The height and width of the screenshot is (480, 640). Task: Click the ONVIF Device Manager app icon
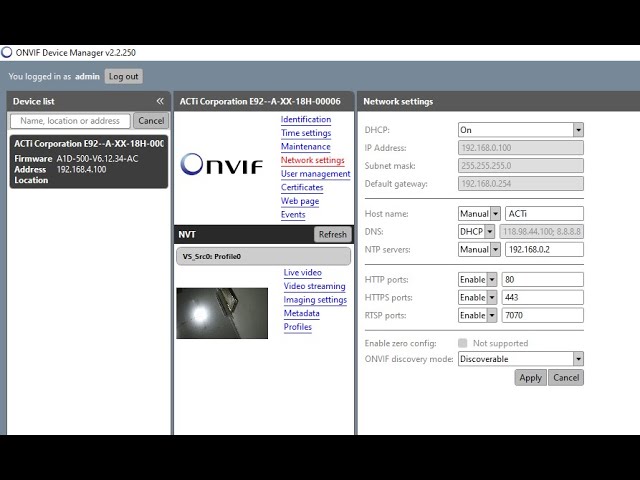7,52
